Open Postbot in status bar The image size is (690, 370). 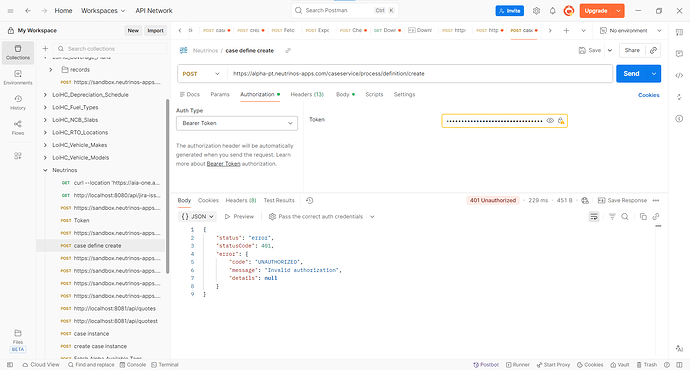point(486,365)
